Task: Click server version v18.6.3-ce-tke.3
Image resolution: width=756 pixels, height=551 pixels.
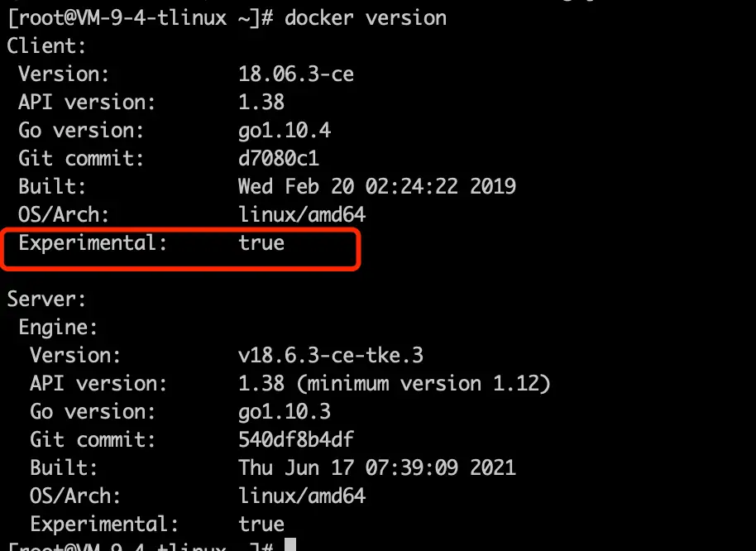Action: pyautogui.click(x=330, y=356)
